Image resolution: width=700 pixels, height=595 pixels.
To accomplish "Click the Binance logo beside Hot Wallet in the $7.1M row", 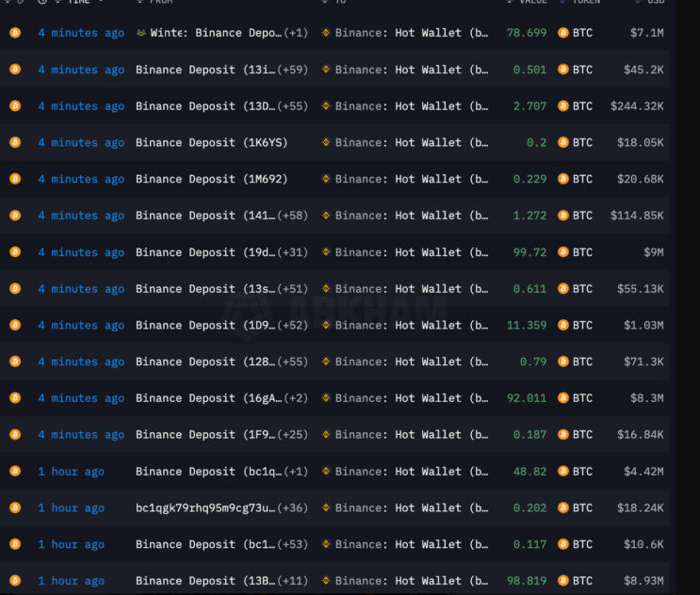I will click(x=326, y=33).
